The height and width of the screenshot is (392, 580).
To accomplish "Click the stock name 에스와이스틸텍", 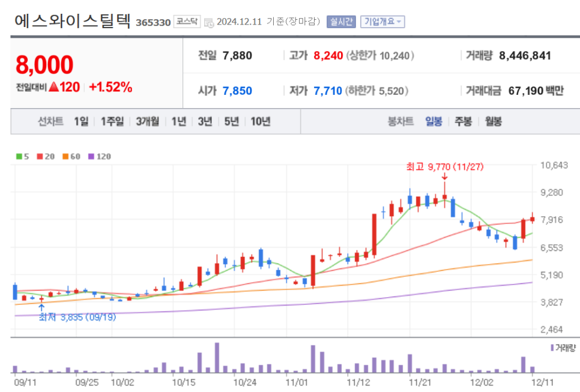I will click(x=73, y=21).
